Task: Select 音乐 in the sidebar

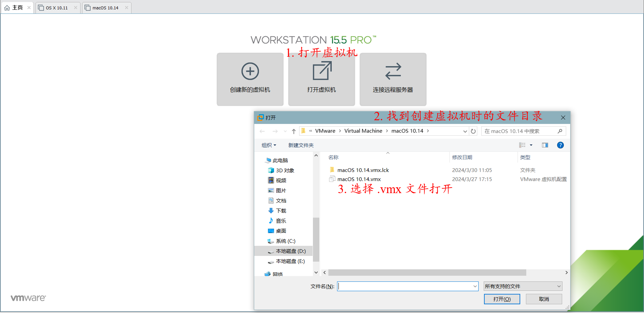Action: click(281, 221)
